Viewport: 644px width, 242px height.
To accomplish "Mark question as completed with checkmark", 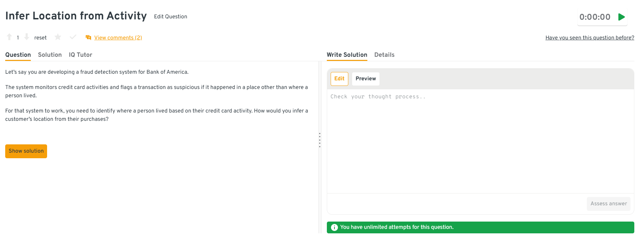I will [73, 37].
